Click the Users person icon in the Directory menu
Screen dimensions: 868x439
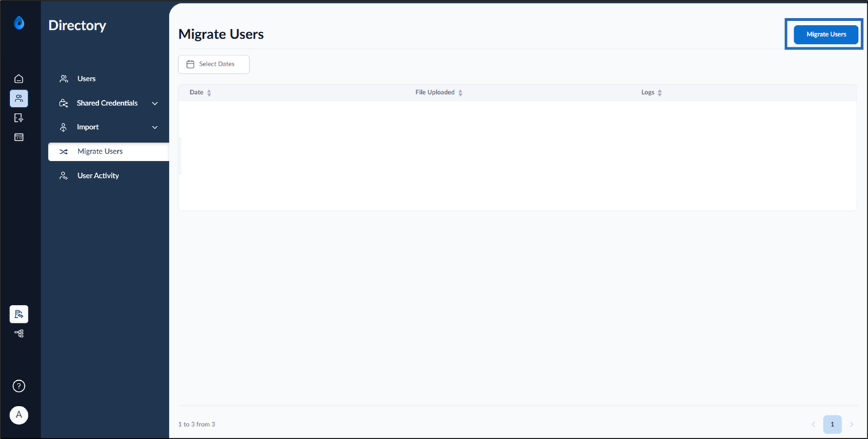pos(64,79)
